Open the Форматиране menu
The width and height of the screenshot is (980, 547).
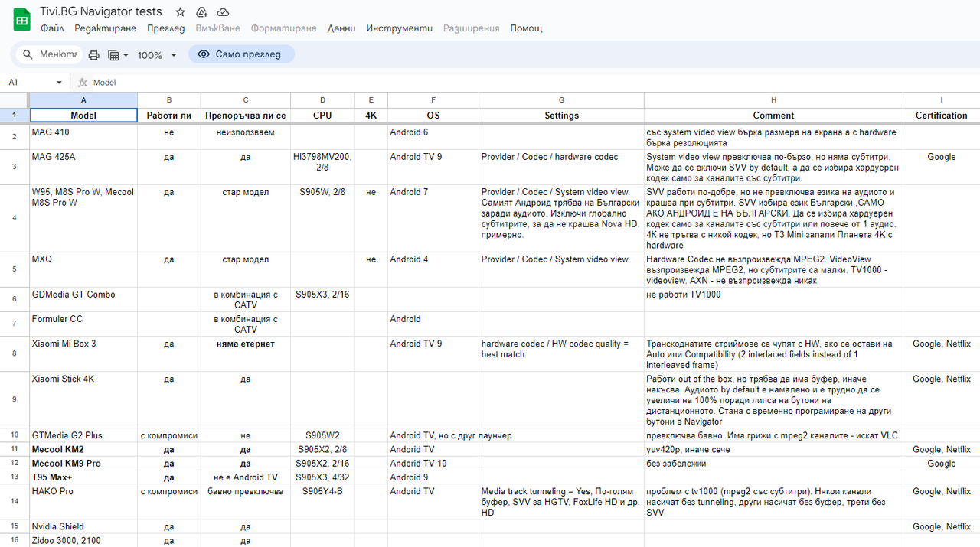pos(283,28)
